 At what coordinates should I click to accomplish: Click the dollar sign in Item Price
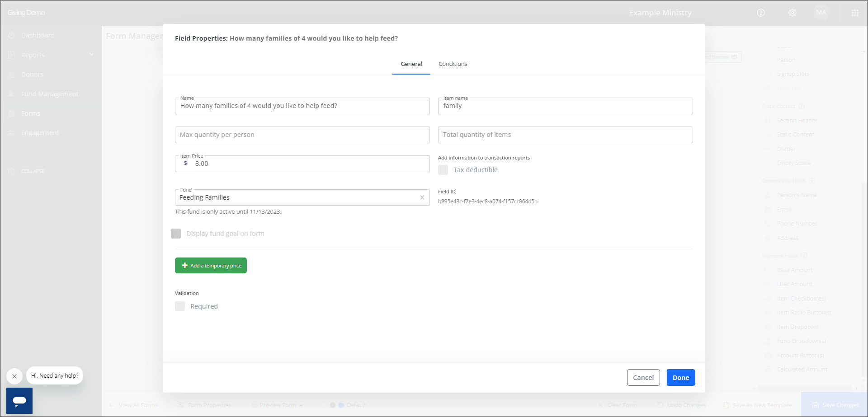tap(185, 164)
